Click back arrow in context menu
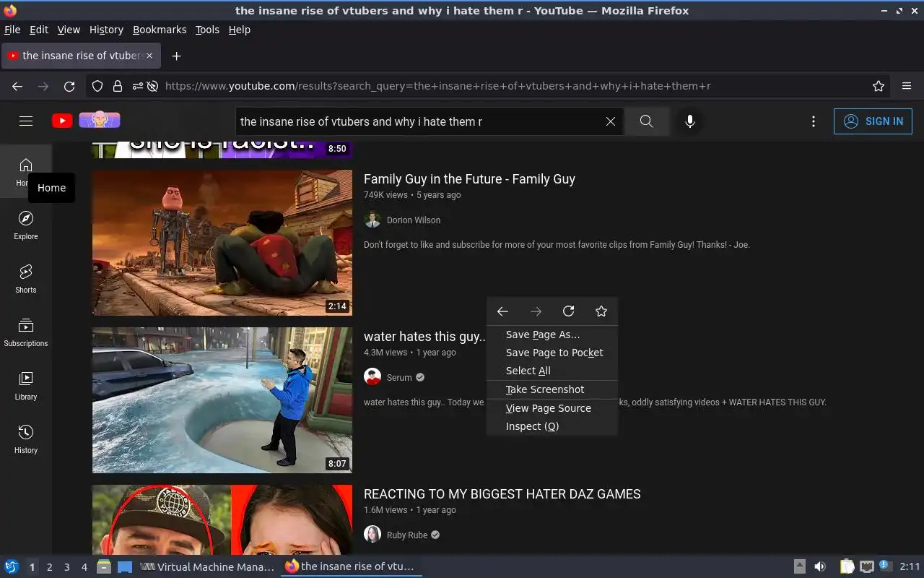924x578 pixels. click(x=502, y=311)
